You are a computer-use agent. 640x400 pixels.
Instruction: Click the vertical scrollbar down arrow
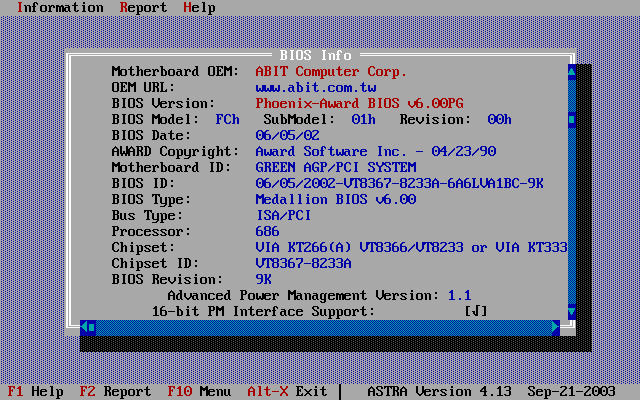click(x=571, y=312)
